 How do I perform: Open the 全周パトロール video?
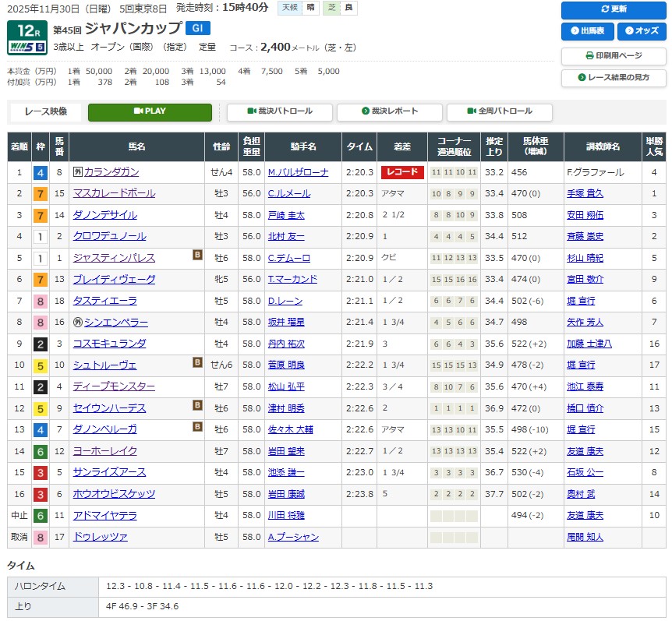(x=499, y=111)
